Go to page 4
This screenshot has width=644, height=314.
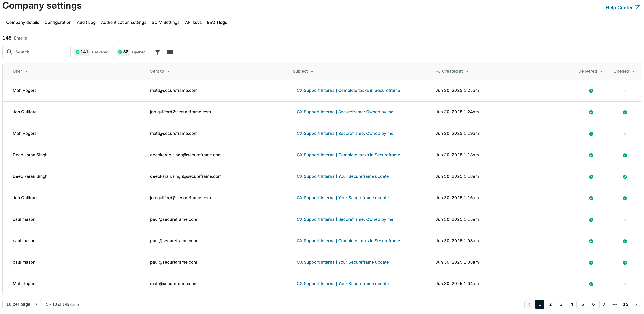pyautogui.click(x=572, y=304)
